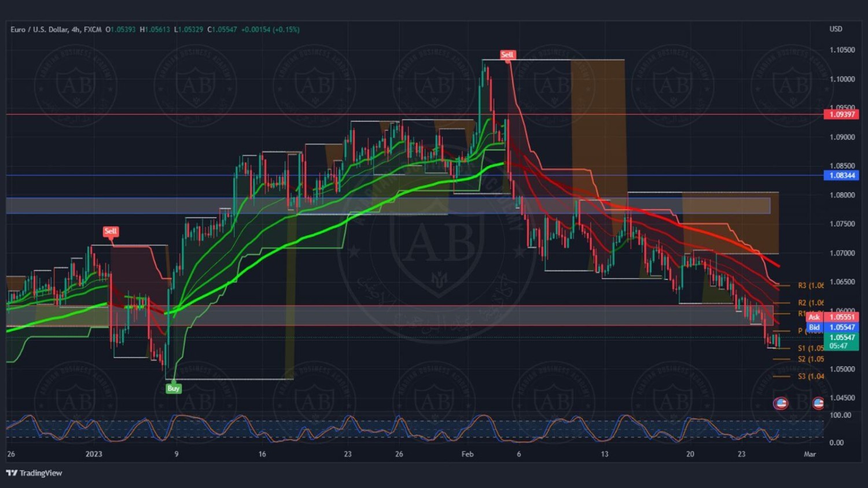Click the 1.05000 price scale label
868x488 pixels.
842,369
